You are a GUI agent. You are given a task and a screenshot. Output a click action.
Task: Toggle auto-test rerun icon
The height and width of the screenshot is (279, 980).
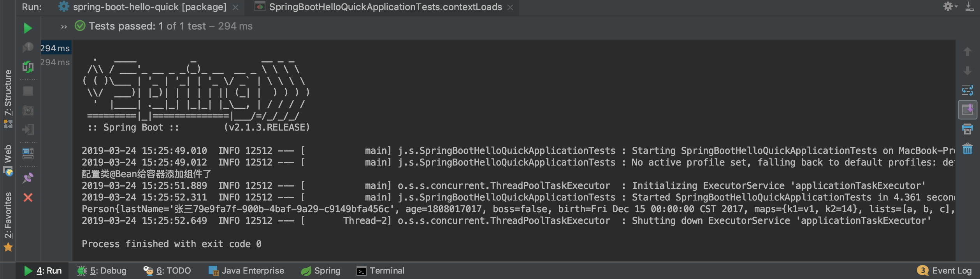click(28, 67)
